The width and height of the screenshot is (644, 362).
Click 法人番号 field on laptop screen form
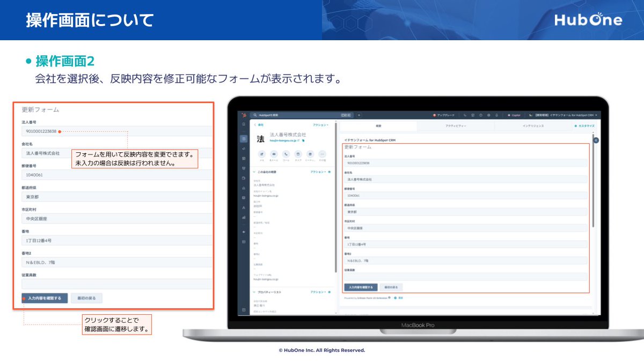[465, 163]
